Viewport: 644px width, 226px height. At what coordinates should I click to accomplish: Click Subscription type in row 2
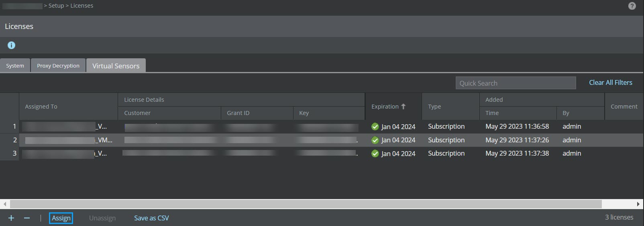[x=446, y=140]
